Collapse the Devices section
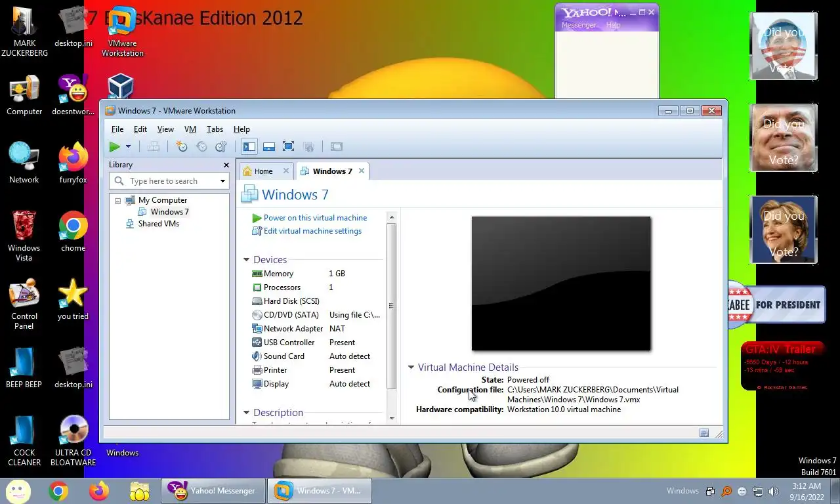840x504 pixels. [x=247, y=260]
